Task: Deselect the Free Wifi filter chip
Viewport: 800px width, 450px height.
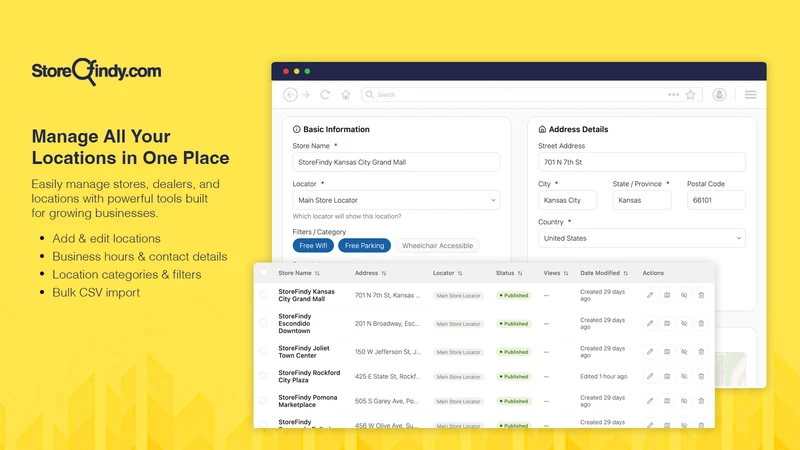Action: 313,245
